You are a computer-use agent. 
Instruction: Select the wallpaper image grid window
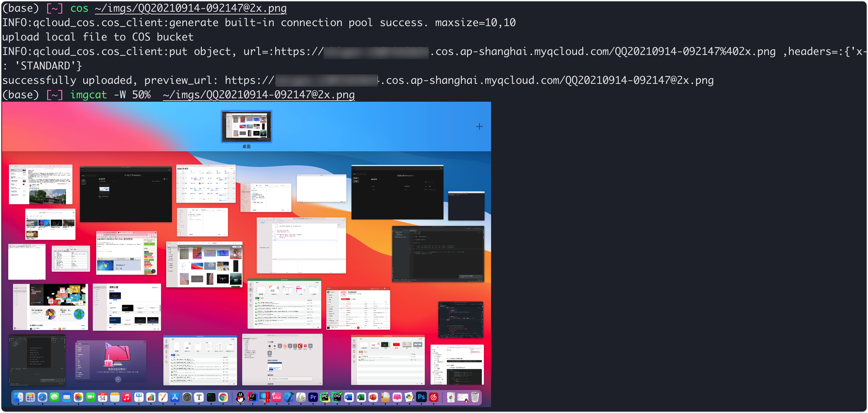(204, 264)
